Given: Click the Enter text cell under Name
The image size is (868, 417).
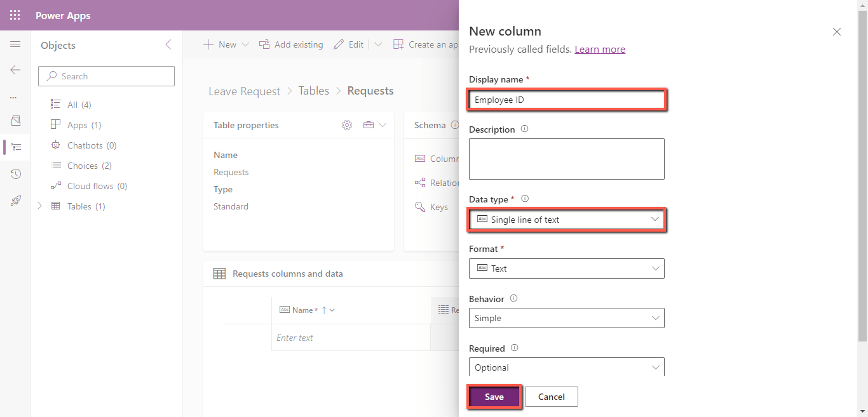Looking at the screenshot, I should point(351,338).
